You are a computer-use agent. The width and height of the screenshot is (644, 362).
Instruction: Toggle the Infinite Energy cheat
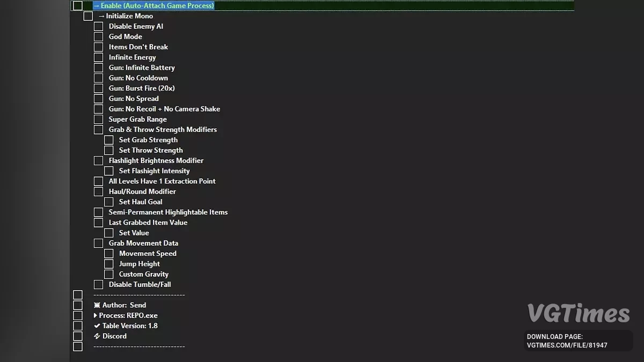(98, 57)
